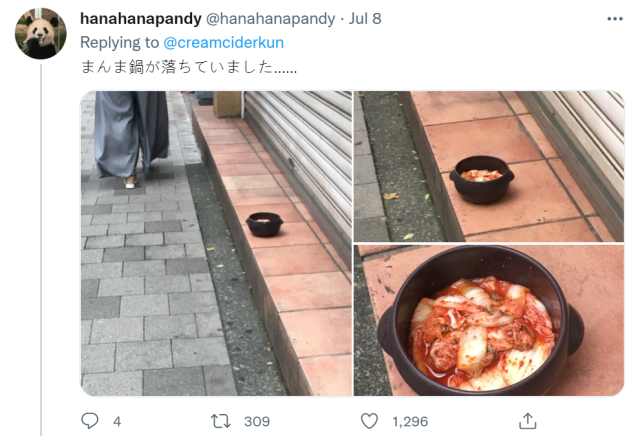Open the three-dot more options menu
The width and height of the screenshot is (640, 436).
pyautogui.click(x=615, y=19)
